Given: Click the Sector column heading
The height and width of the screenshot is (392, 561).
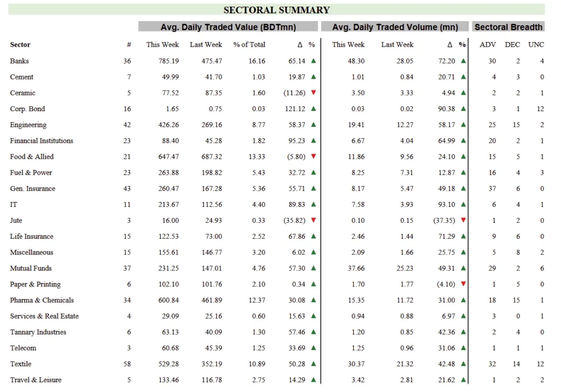Looking at the screenshot, I should point(20,44).
